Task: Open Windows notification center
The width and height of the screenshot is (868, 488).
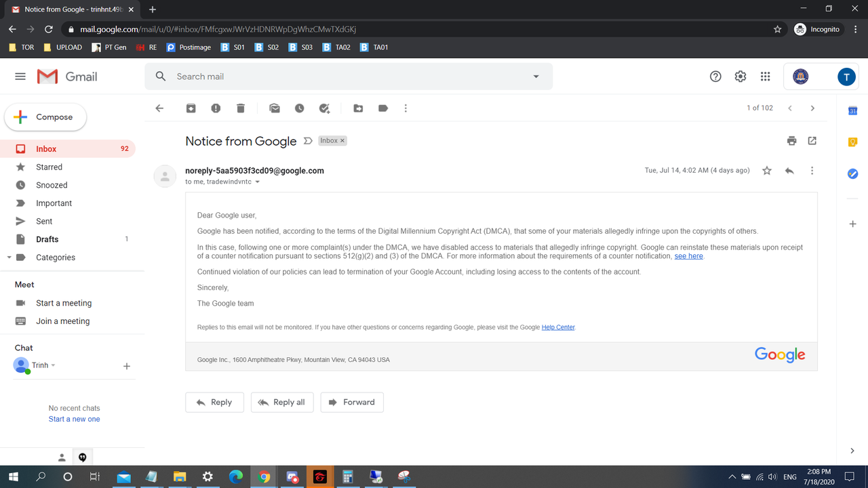Action: [850, 477]
